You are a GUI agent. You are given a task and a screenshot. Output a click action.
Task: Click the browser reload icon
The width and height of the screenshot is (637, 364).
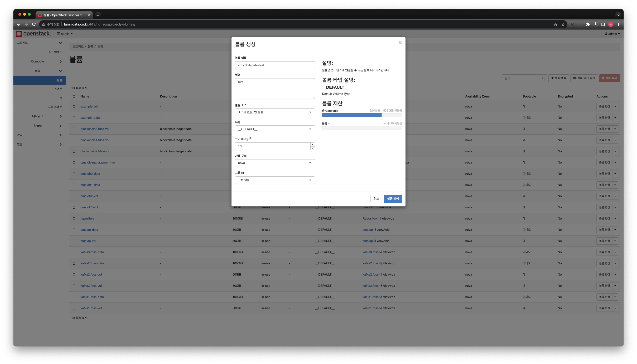coord(34,24)
